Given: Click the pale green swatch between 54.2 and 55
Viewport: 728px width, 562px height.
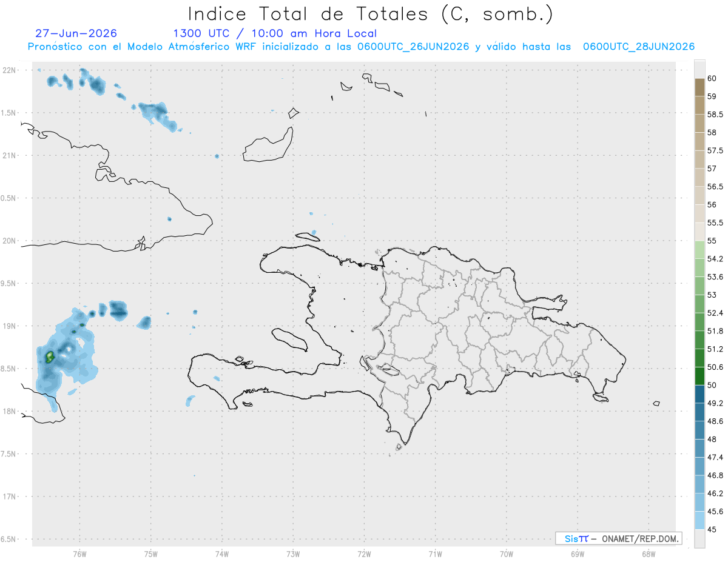Looking at the screenshot, I should (699, 250).
